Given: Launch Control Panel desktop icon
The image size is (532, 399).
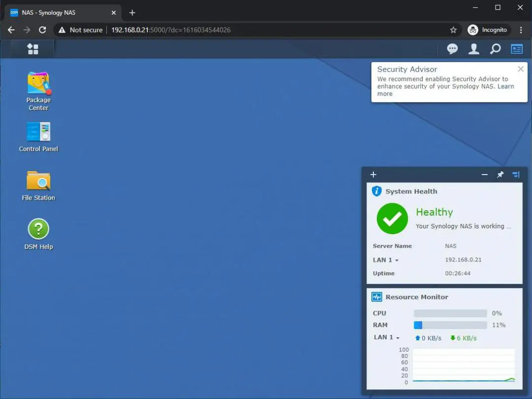Looking at the screenshot, I should coord(38,137).
